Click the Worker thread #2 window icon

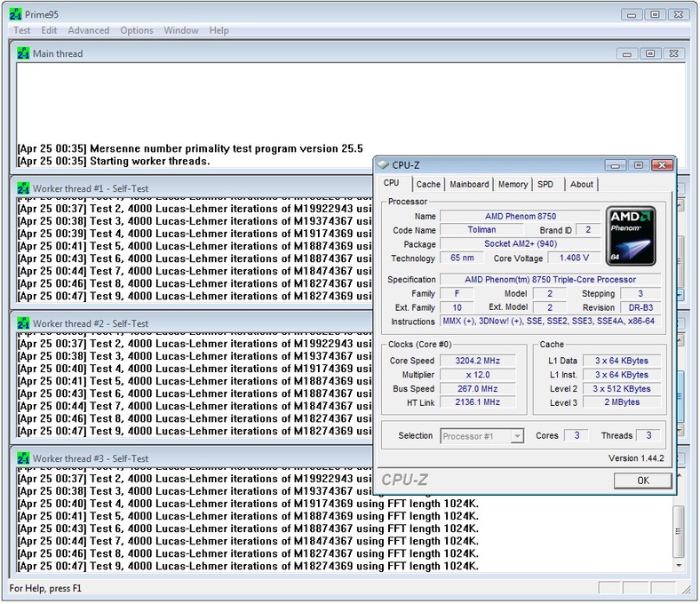[24, 323]
